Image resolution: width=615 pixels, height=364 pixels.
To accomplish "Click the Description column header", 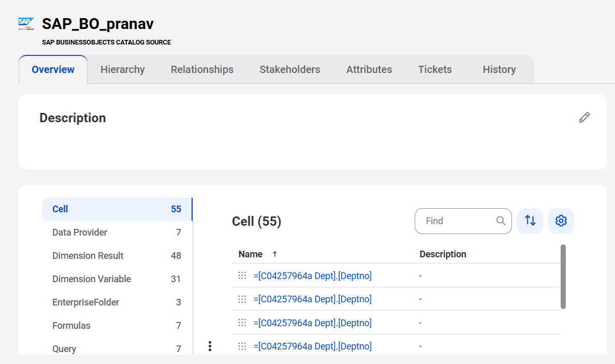I will (443, 254).
